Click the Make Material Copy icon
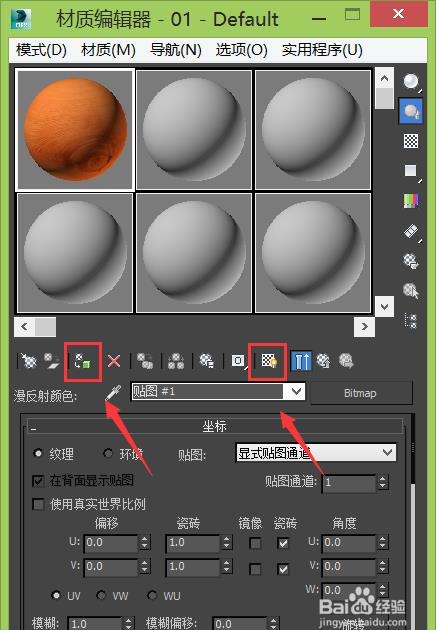 (x=145, y=361)
